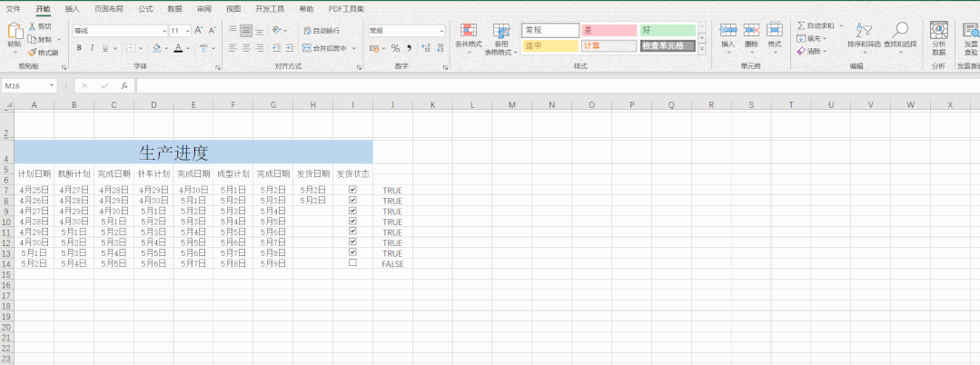Click the Sort and Filter (排序和筛选) icon

tap(864, 30)
